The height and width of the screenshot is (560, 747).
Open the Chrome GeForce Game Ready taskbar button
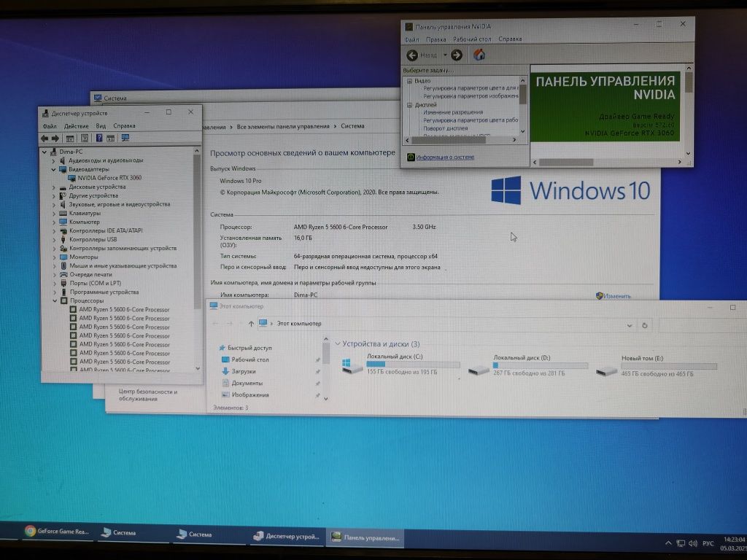point(57,532)
